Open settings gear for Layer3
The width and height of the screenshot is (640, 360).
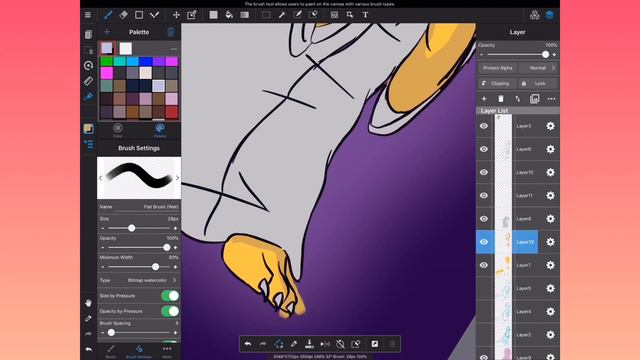[x=550, y=126]
